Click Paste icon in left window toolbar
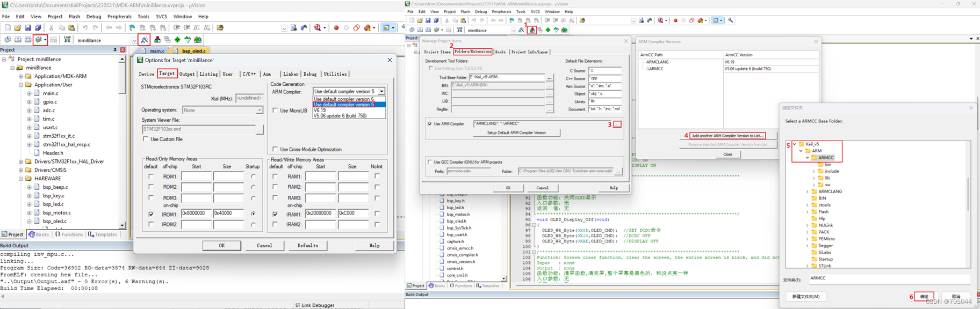This screenshot has height=309, width=980. tap(72, 27)
